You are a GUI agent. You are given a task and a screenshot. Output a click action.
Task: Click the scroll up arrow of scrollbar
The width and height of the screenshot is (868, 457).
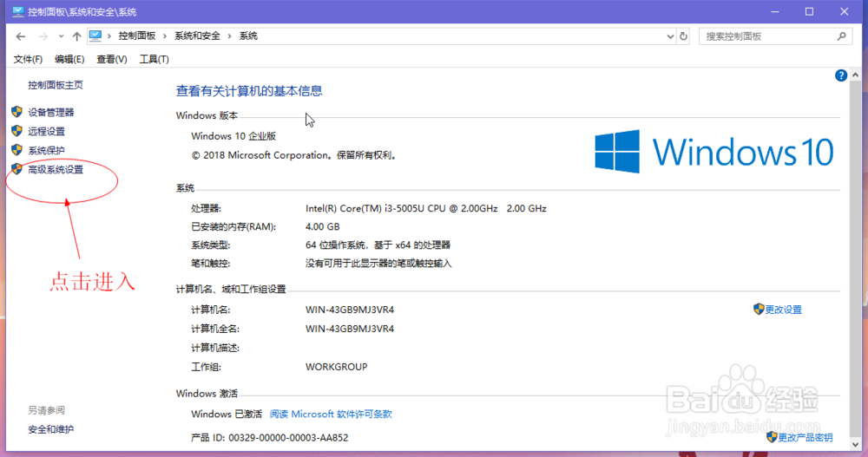point(856,75)
